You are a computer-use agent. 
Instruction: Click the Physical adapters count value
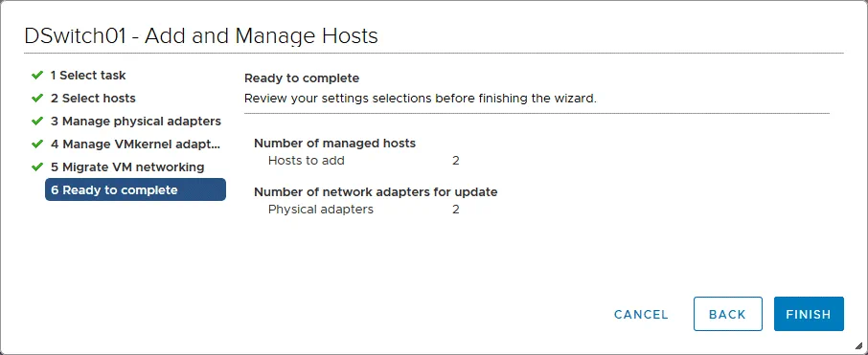click(456, 210)
